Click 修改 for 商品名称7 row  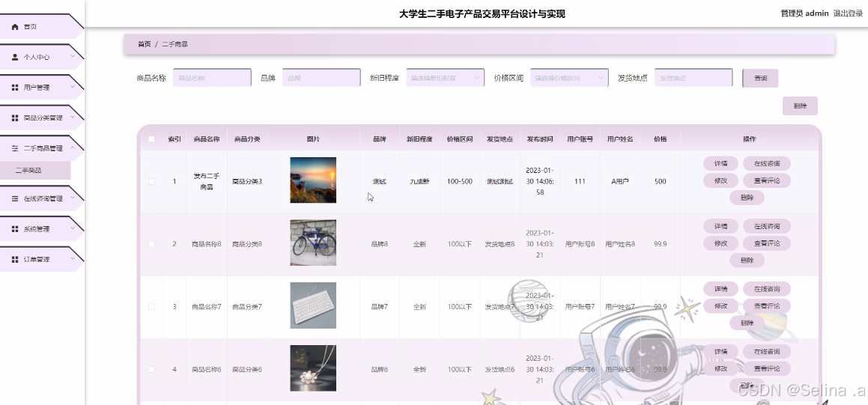720,306
